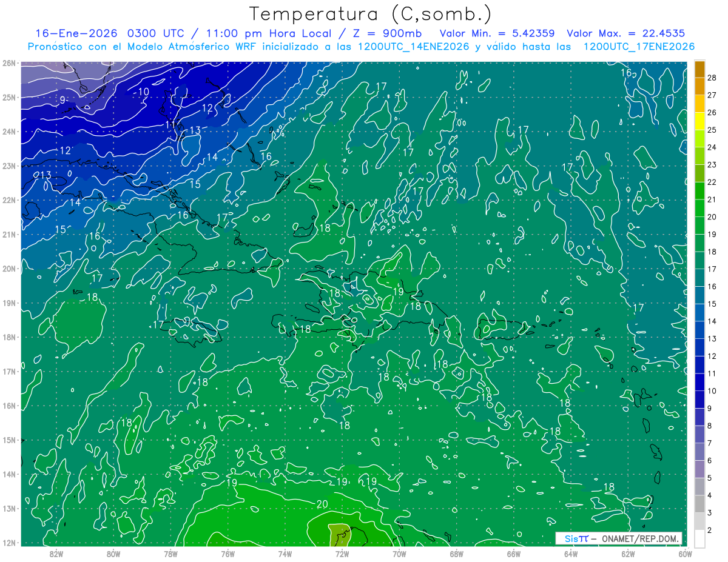The height and width of the screenshot is (562, 728).
Task: Select the 60W longitude axis label
Action: [x=685, y=553]
